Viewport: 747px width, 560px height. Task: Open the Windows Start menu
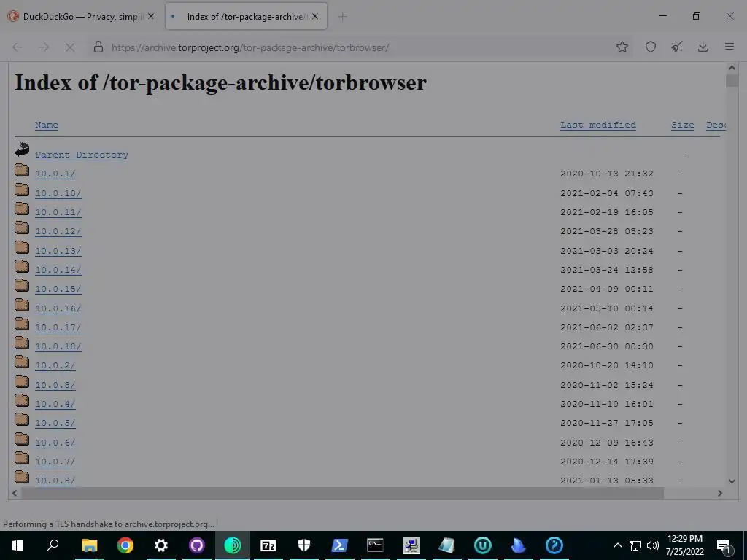click(x=18, y=545)
